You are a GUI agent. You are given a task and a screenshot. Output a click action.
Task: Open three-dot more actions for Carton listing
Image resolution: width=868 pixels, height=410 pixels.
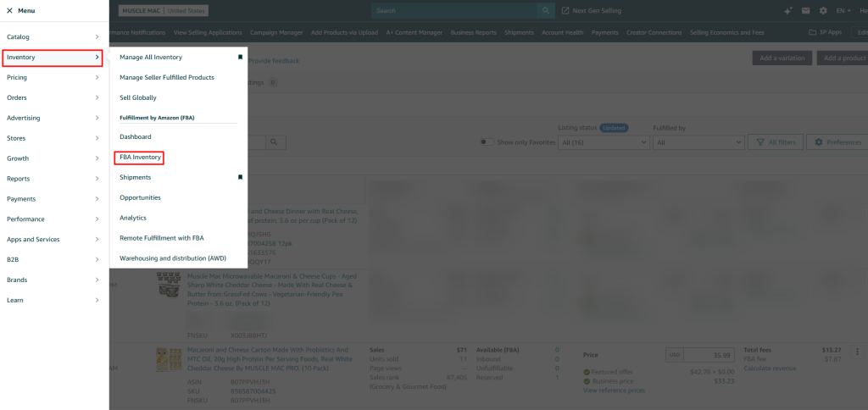pos(858,352)
